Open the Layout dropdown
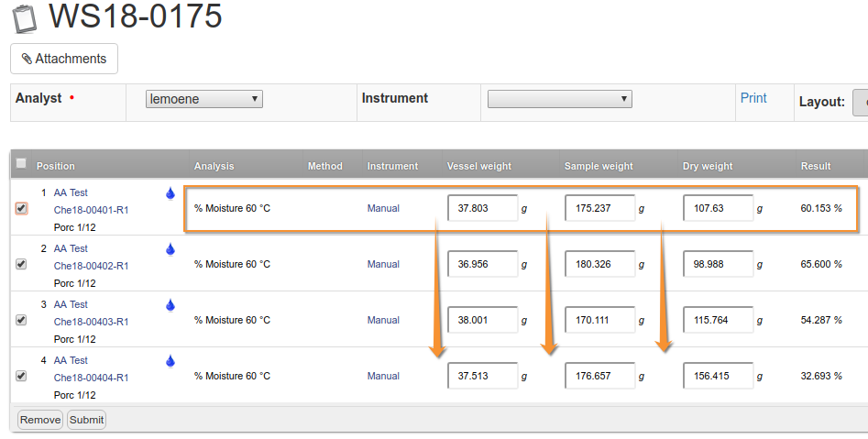The width and height of the screenshot is (868, 439). point(860,102)
